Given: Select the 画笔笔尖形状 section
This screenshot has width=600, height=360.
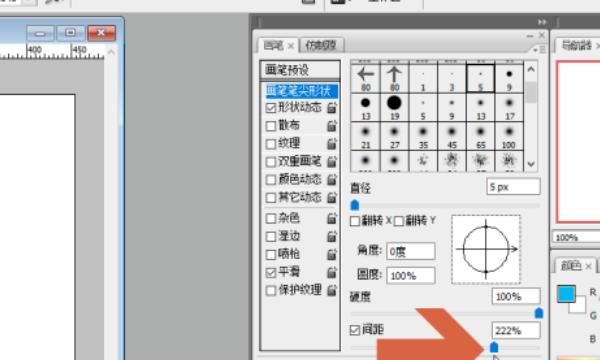Looking at the screenshot, I should click(x=301, y=91).
